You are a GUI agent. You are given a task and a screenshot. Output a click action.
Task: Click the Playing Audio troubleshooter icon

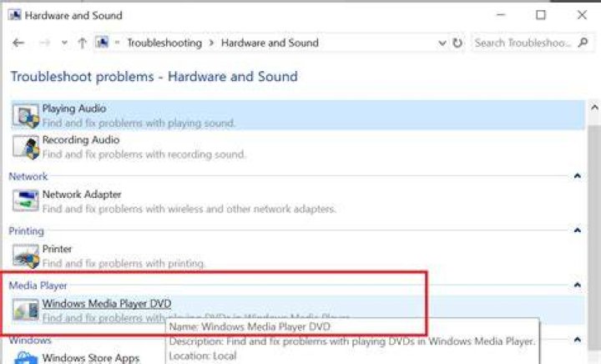(26, 116)
